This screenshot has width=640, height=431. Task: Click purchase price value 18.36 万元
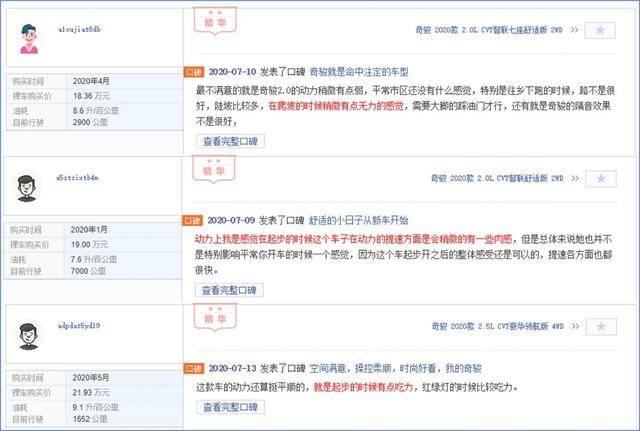[x=91, y=96]
